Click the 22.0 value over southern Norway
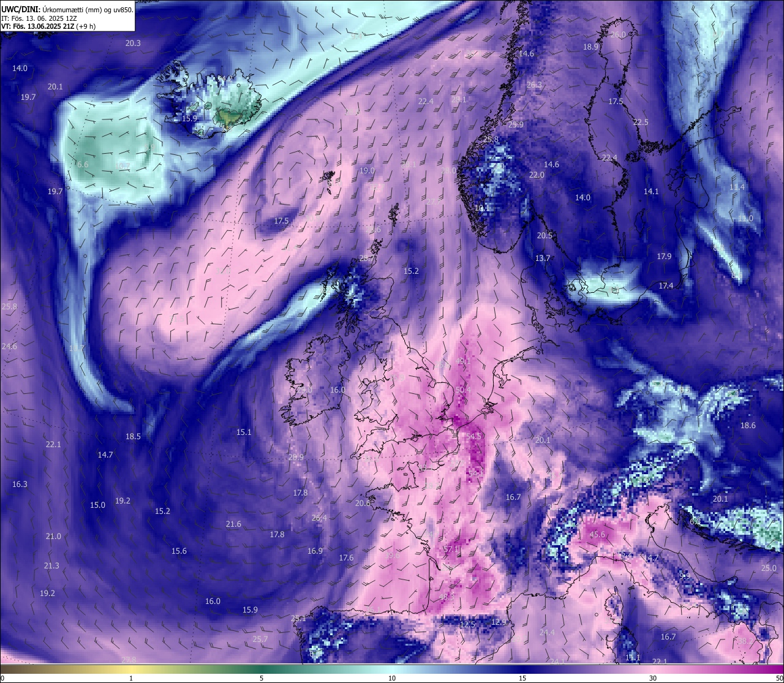 (x=537, y=175)
